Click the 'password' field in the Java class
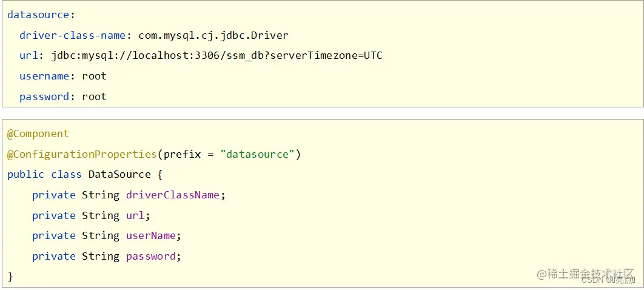The width and height of the screenshot is (644, 290). coord(151,257)
